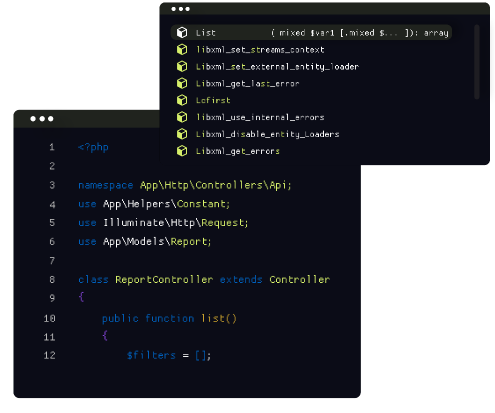Click the Controller parent class name
Image resolution: width=495 pixels, height=413 pixels.
[x=300, y=279]
